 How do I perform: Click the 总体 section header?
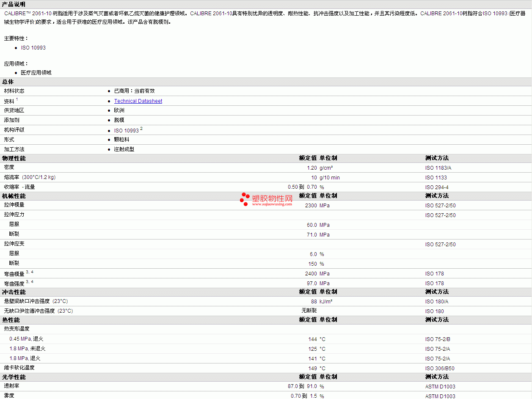(x=8, y=82)
